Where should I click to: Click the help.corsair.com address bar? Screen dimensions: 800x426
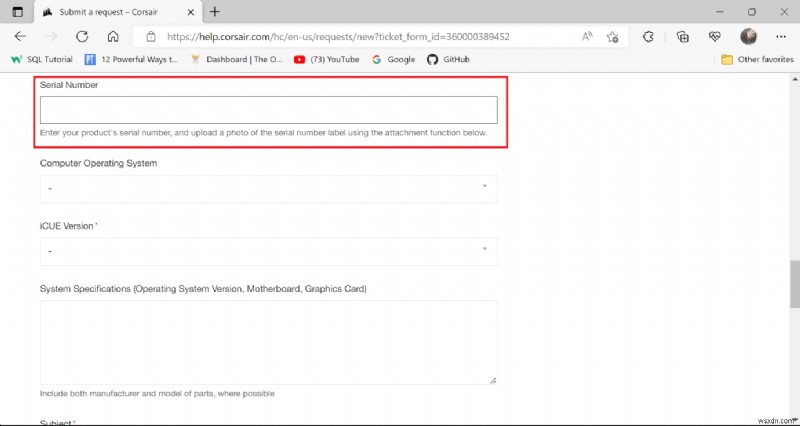click(339, 37)
